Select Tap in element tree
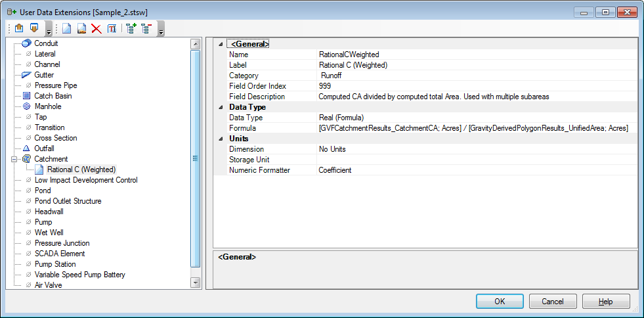644x318 pixels. (x=41, y=117)
